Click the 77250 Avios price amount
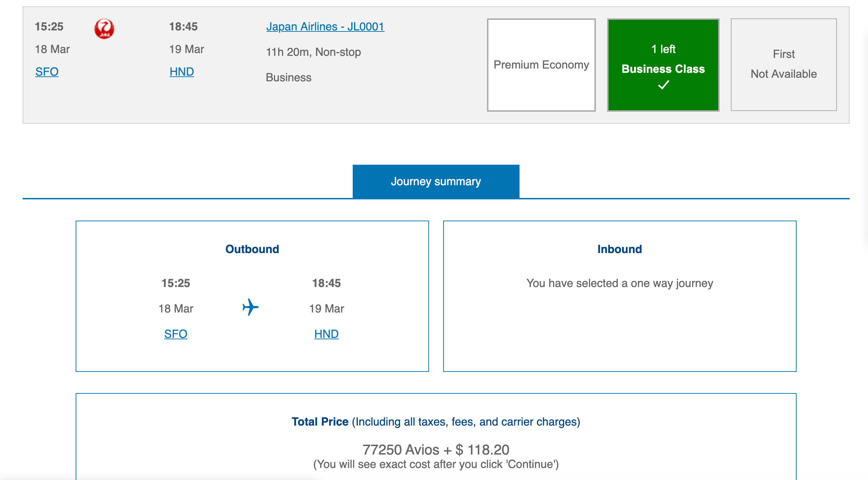This screenshot has height=480, width=868. [436, 450]
